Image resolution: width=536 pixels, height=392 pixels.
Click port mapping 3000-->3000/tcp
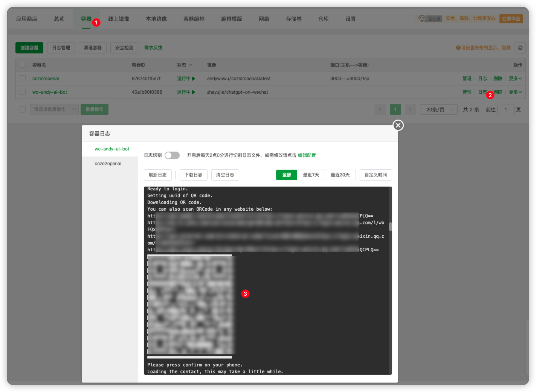tap(350, 79)
